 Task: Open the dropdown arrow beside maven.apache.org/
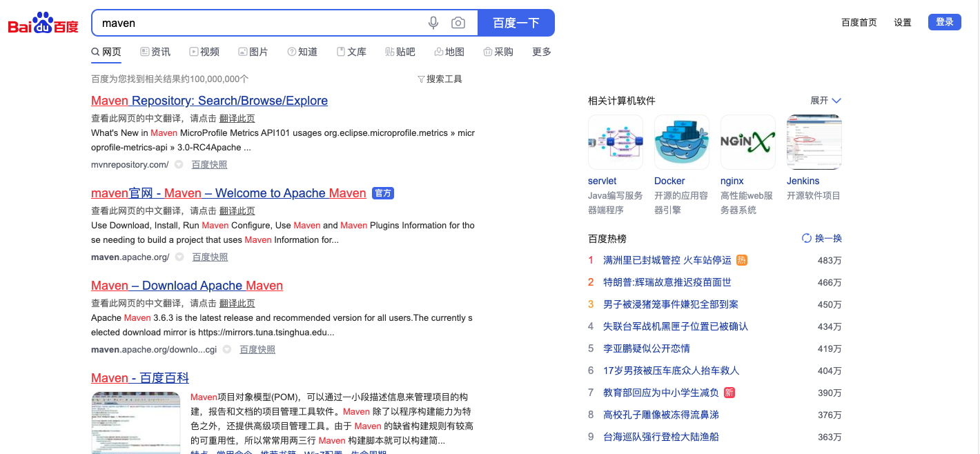click(x=179, y=257)
